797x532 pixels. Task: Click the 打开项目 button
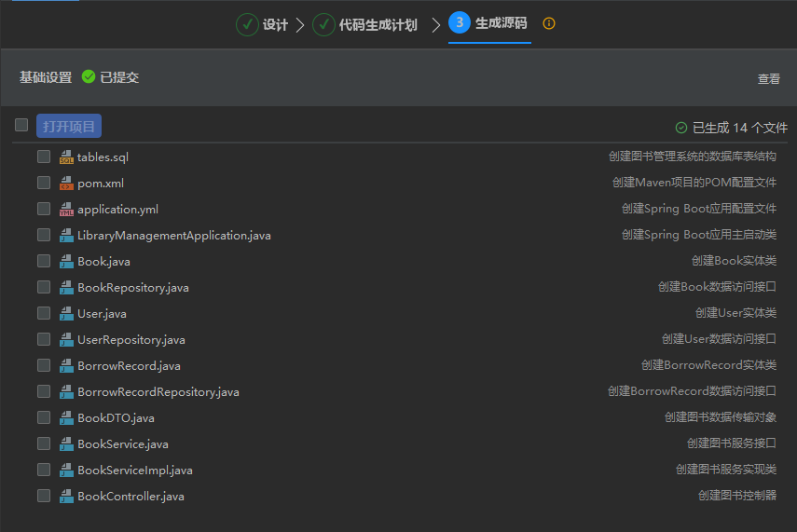69,126
